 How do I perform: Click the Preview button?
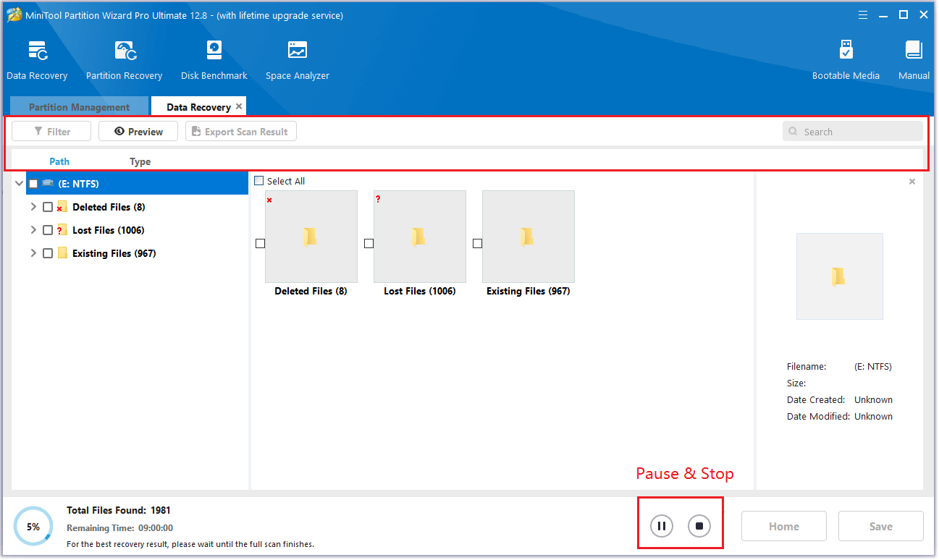[x=138, y=131]
